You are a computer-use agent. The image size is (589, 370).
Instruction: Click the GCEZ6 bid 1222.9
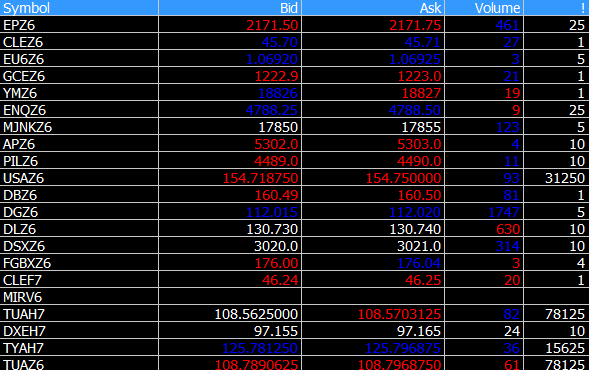click(276, 76)
